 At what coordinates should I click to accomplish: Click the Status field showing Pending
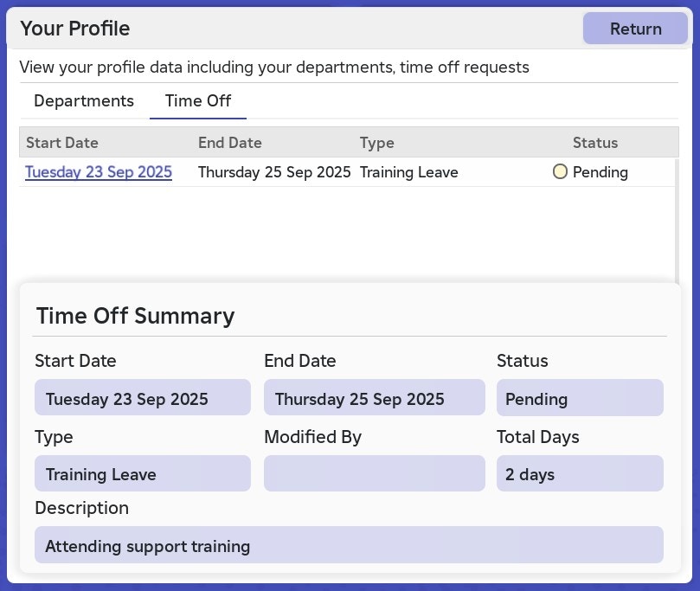click(580, 398)
